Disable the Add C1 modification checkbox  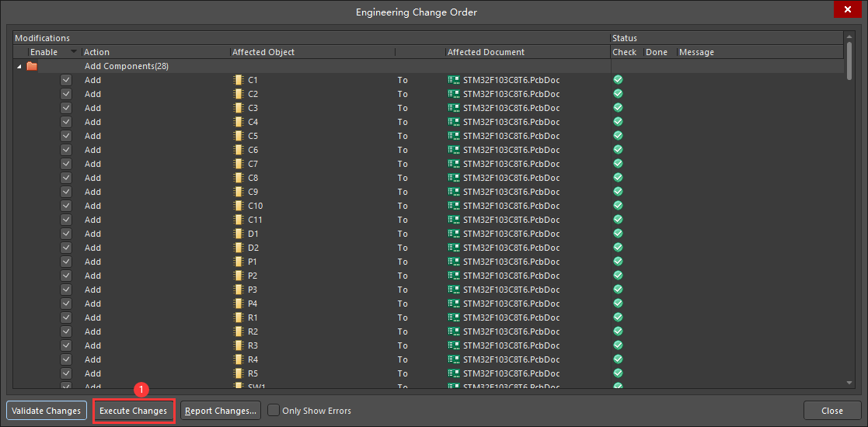[66, 80]
